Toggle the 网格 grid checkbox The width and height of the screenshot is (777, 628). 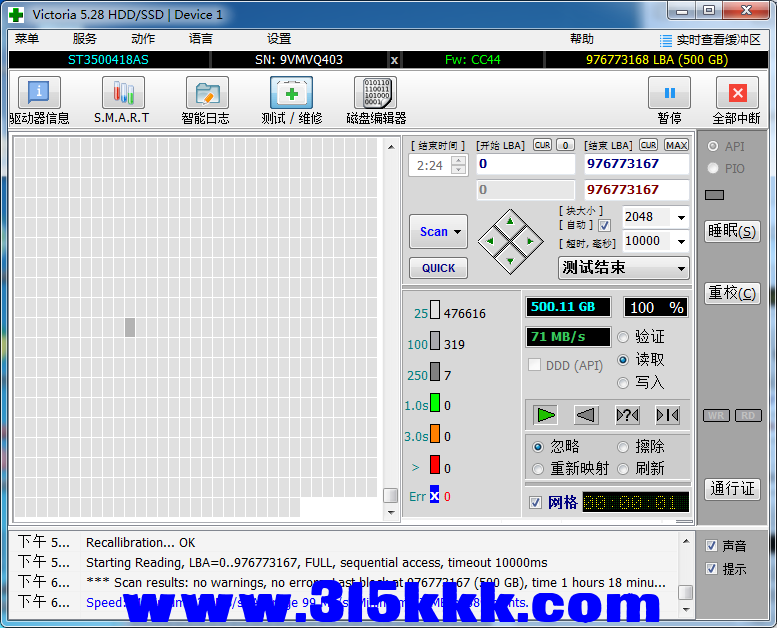coord(536,502)
